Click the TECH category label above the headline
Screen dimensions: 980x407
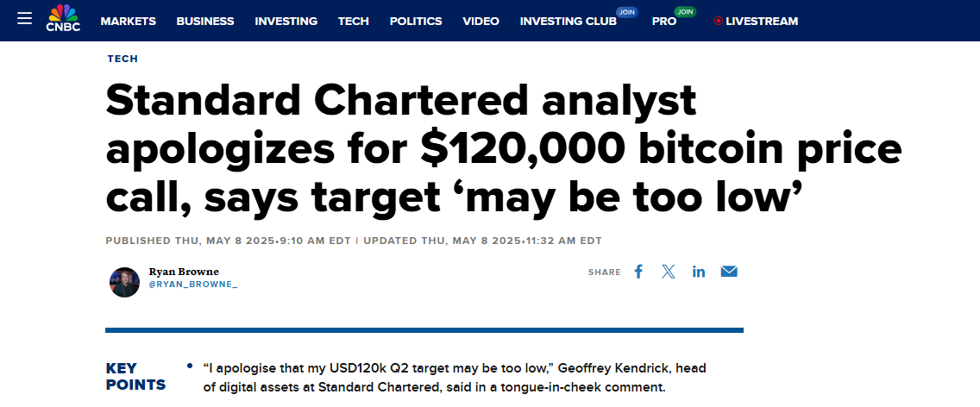[x=122, y=59]
